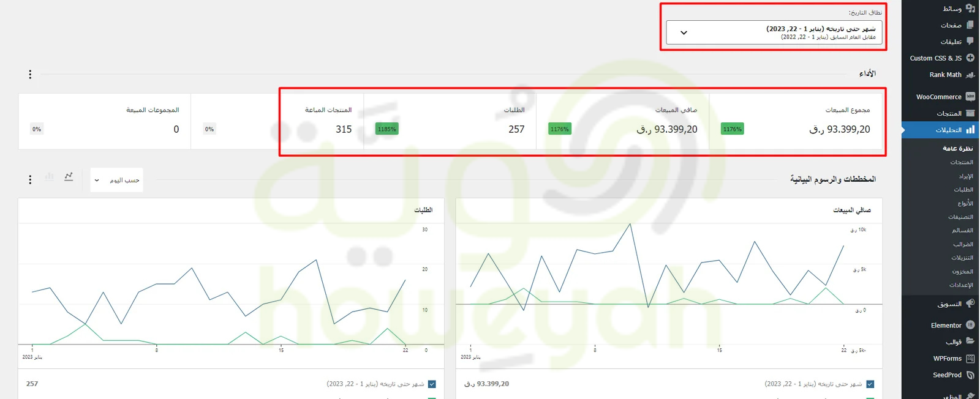Viewport: 980px width, 399px height.
Task: Select 'الإيراد' in Analytics submenu
Action: pos(965,176)
